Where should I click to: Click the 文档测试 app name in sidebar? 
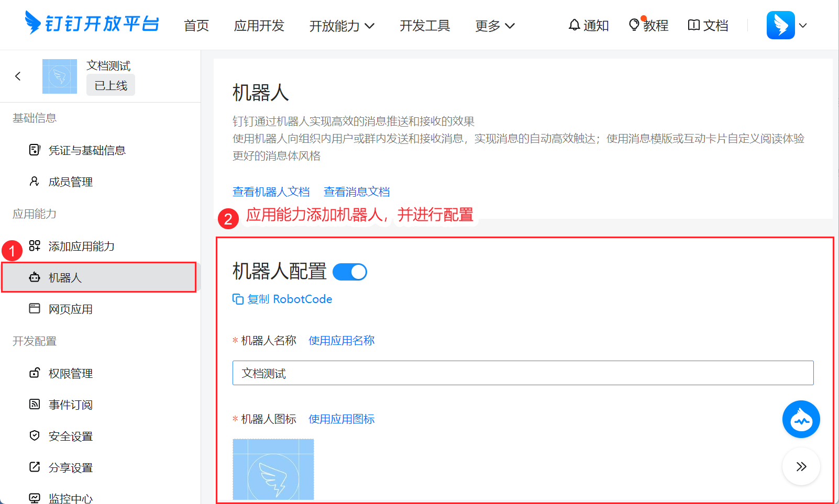point(108,65)
